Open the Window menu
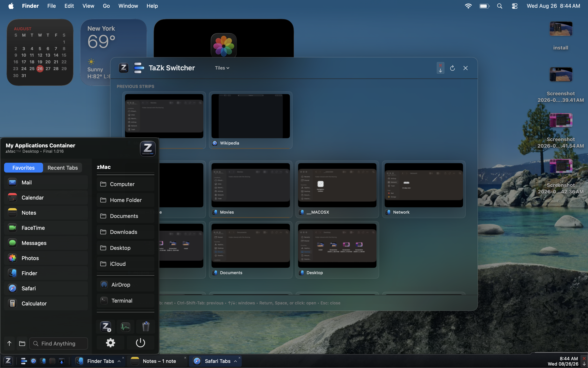Viewport: 588px width, 368px height. tap(128, 6)
